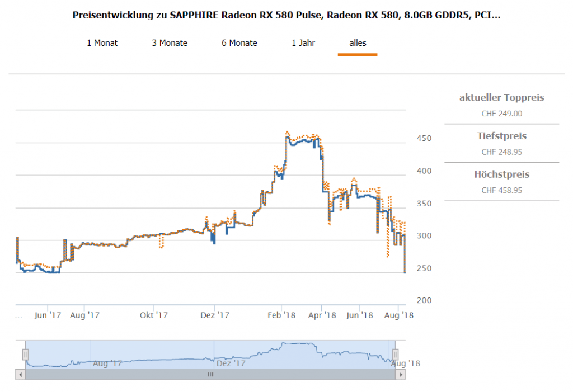Choose the 1 Jahr tab

click(x=303, y=42)
